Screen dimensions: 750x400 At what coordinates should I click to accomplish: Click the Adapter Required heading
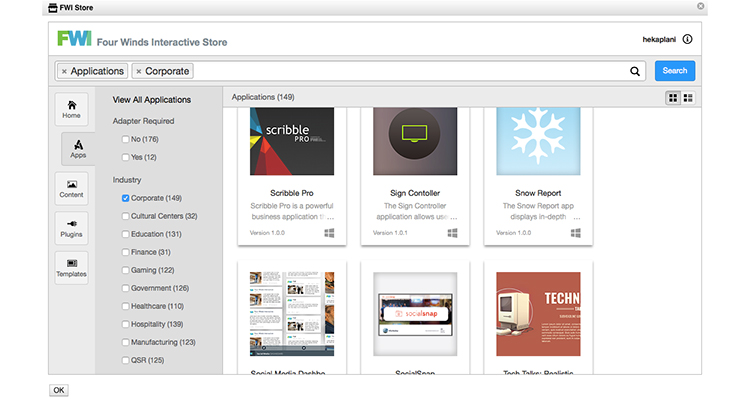coord(143,121)
